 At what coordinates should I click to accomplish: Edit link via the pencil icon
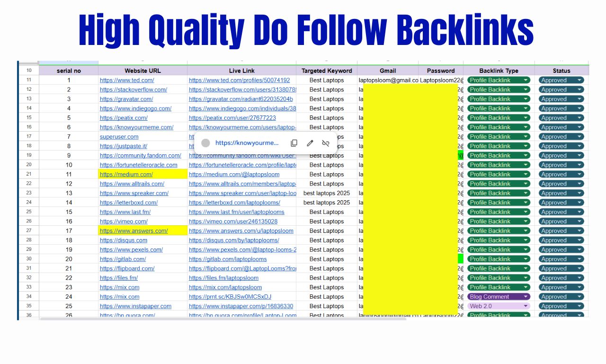point(310,143)
